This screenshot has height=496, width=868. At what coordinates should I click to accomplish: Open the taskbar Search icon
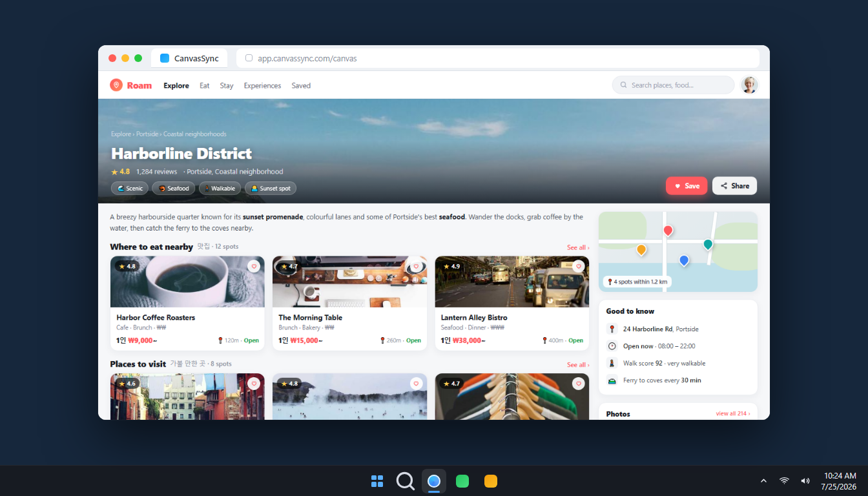(406, 481)
